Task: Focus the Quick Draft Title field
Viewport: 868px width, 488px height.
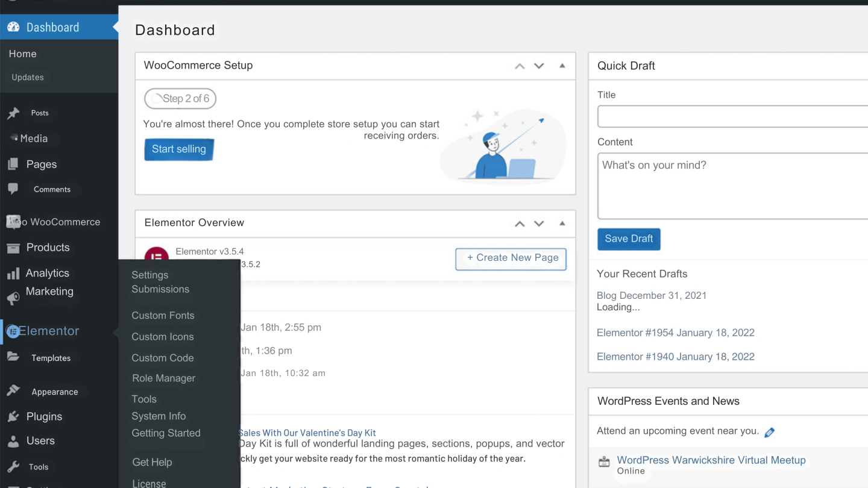Action: [732, 116]
